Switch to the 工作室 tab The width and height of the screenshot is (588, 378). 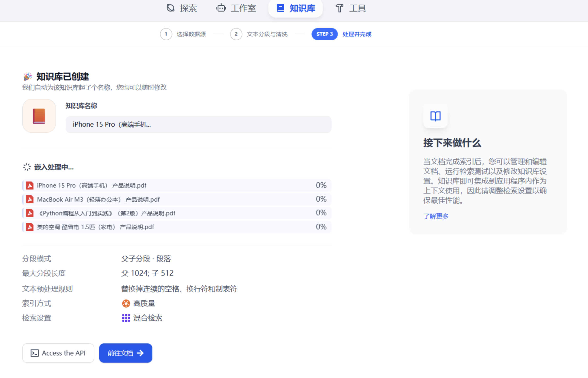(236, 8)
